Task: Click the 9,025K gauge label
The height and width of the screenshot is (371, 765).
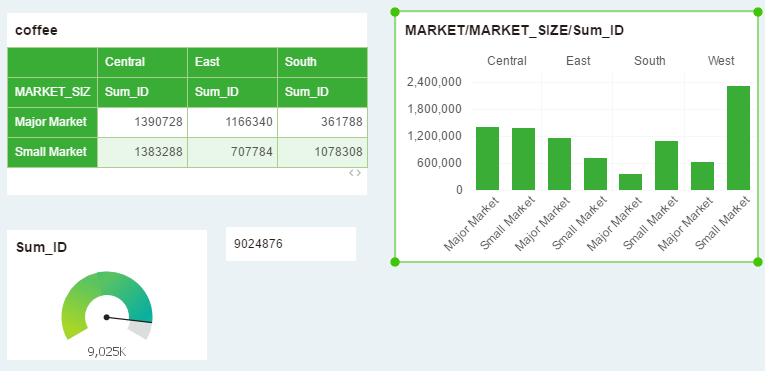Action: 107,351
